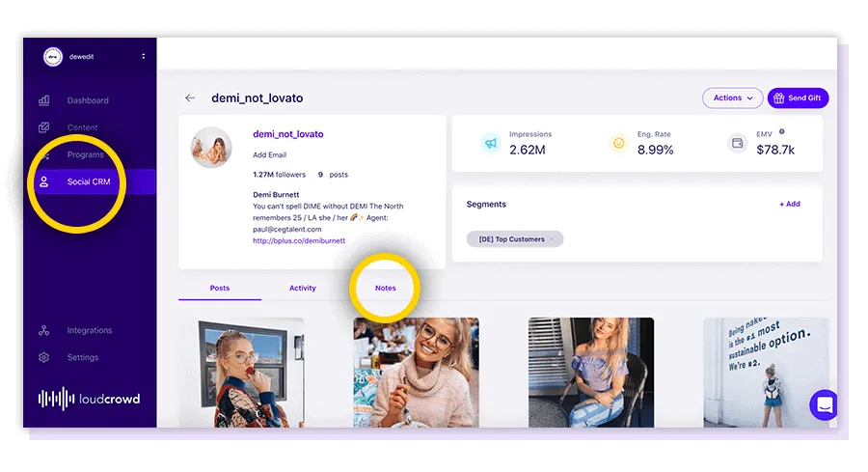868x472 pixels.
Task: Click the loudcrowd logo
Action: click(x=89, y=399)
